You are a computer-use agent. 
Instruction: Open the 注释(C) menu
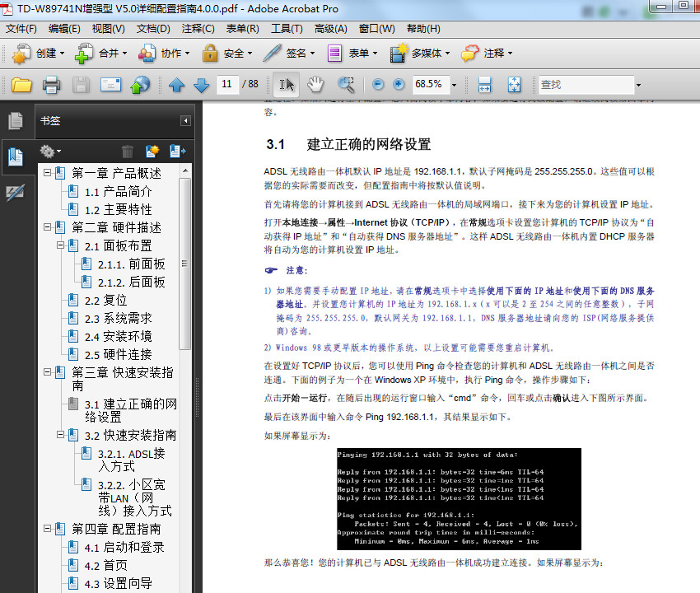[198, 29]
